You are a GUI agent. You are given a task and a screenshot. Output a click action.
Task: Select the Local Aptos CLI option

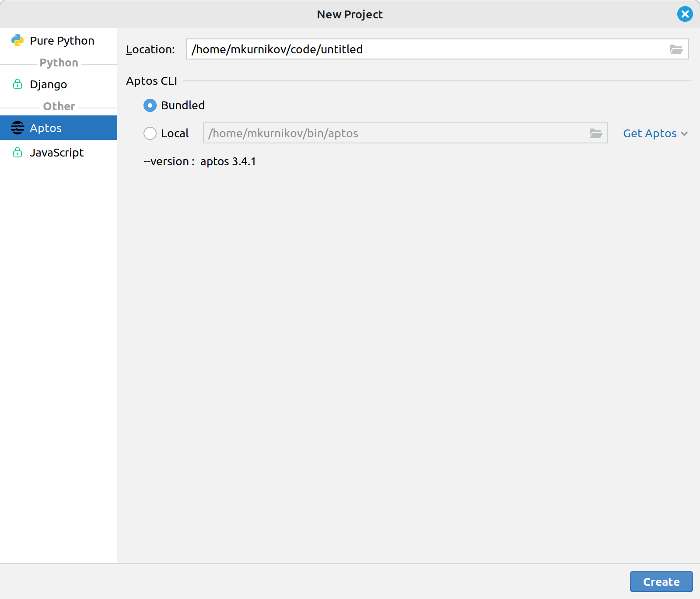[166, 133]
